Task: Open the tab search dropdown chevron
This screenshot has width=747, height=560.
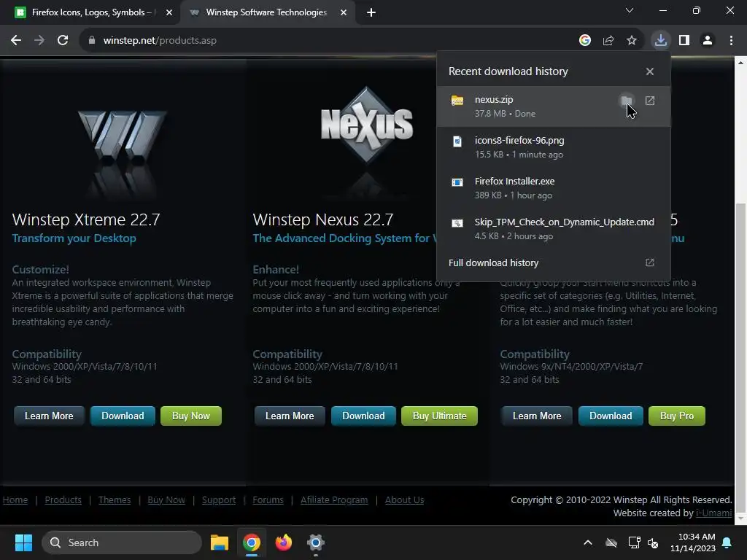Action: 630,10
